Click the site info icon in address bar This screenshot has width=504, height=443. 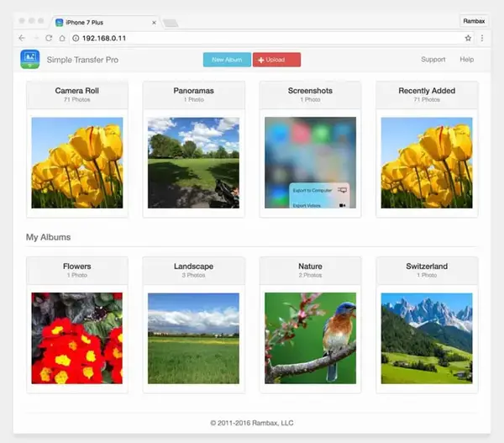tap(76, 38)
